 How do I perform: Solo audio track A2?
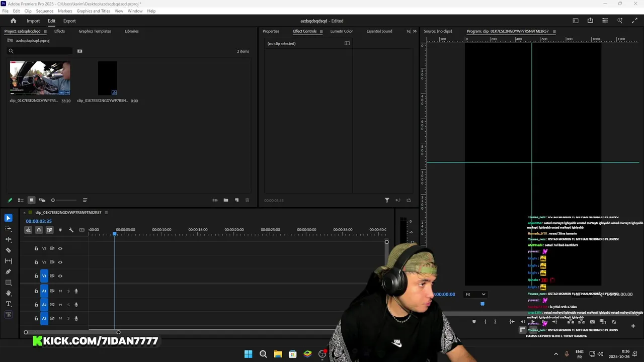click(x=68, y=305)
